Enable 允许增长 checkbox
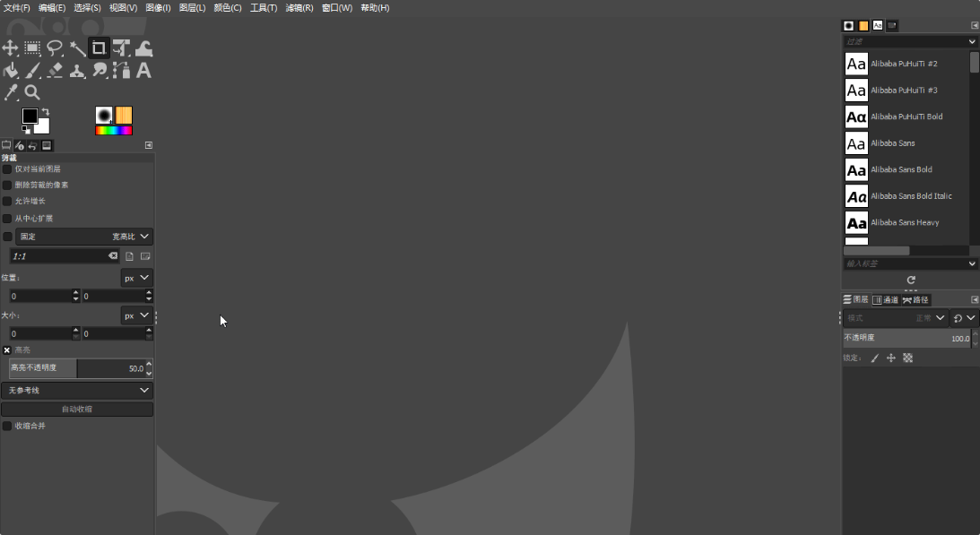 (7, 202)
